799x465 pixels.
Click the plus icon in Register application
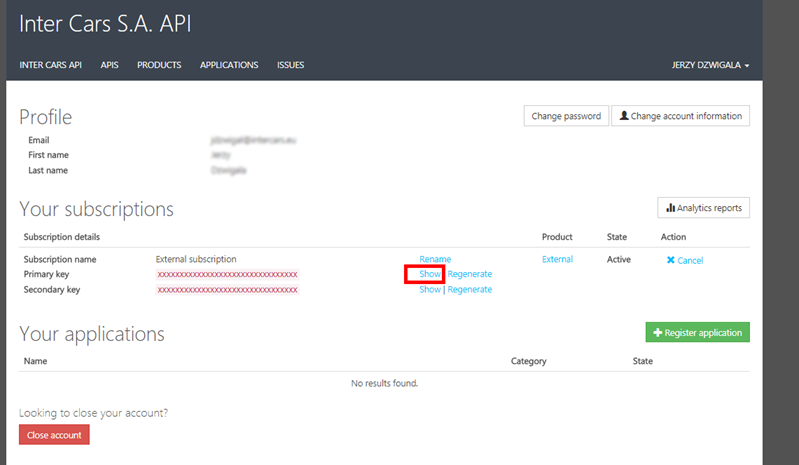(657, 333)
